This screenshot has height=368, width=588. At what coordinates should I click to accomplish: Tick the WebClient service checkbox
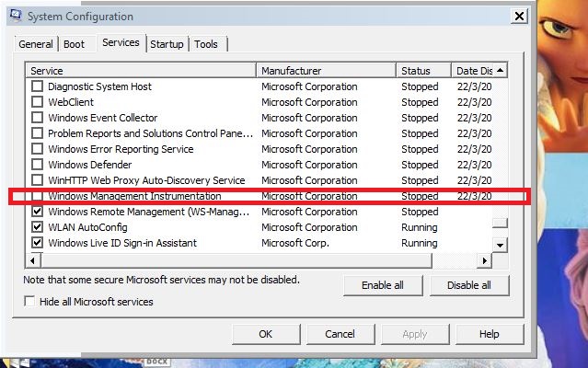37,102
